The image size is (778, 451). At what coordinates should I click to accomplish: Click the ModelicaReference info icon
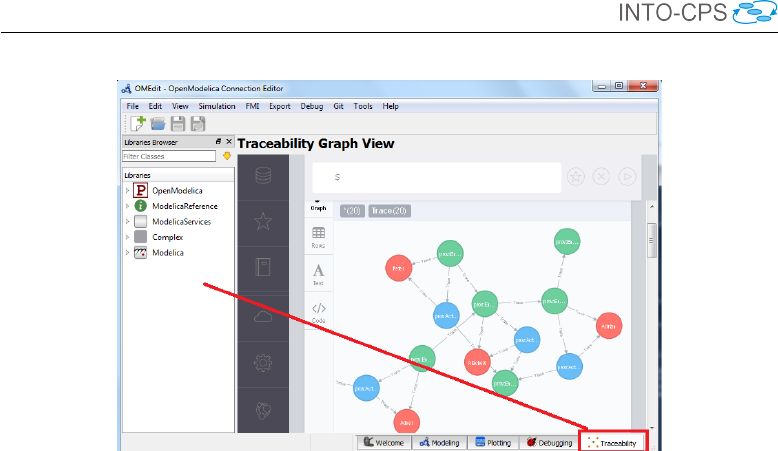pos(141,206)
